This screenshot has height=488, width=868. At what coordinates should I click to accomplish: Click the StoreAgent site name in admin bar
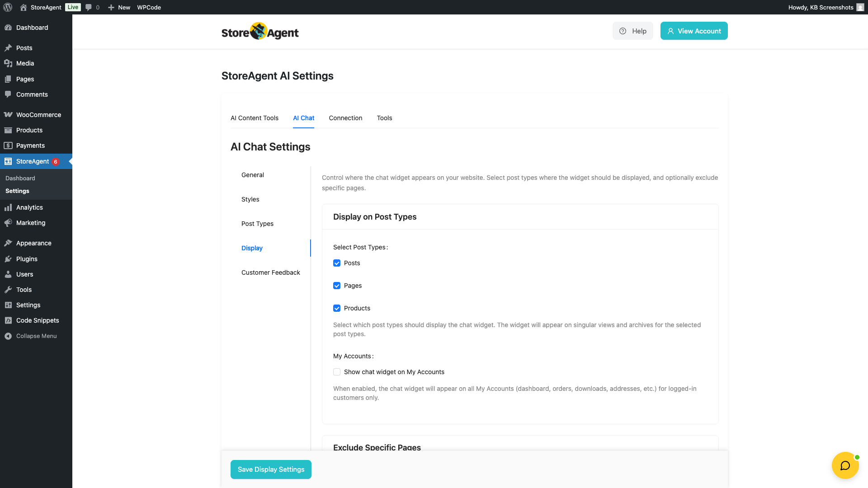46,7
